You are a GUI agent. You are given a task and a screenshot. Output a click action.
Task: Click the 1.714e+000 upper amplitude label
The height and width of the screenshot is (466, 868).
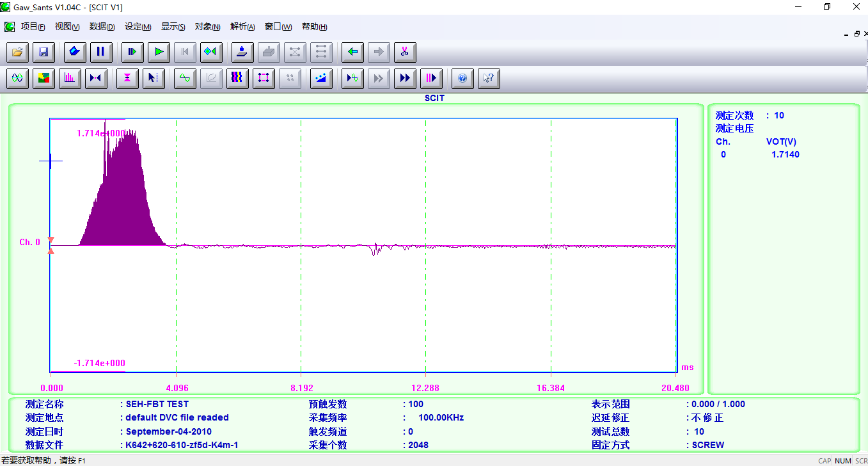click(101, 133)
